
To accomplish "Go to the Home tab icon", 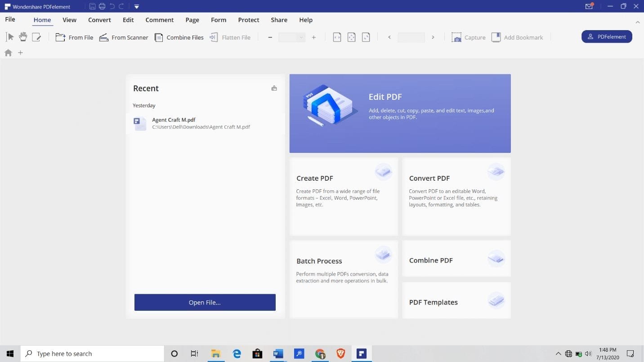I will point(8,53).
